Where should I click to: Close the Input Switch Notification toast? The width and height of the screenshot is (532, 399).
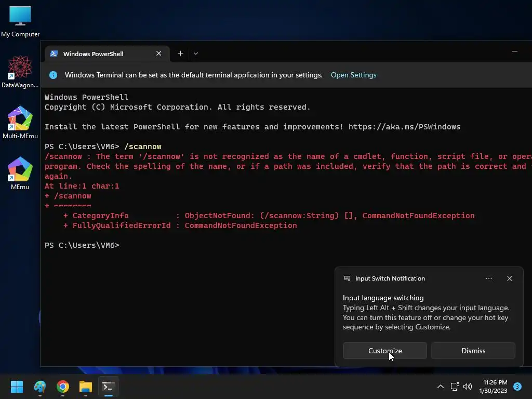[509, 278]
